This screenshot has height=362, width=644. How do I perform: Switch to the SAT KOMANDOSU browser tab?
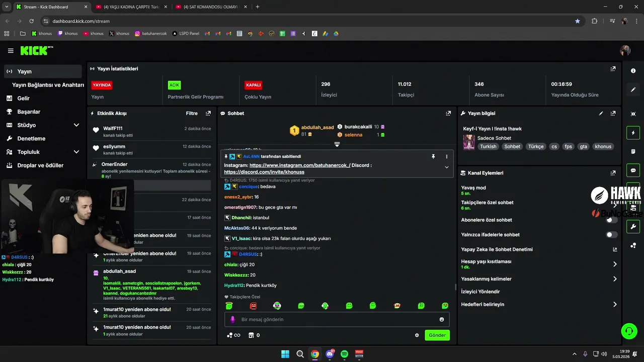[x=210, y=7]
